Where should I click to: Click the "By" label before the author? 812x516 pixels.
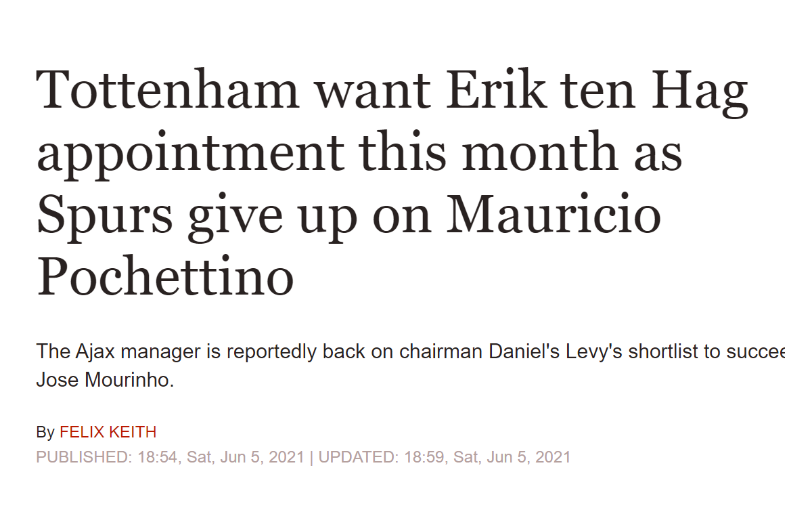tap(45, 432)
